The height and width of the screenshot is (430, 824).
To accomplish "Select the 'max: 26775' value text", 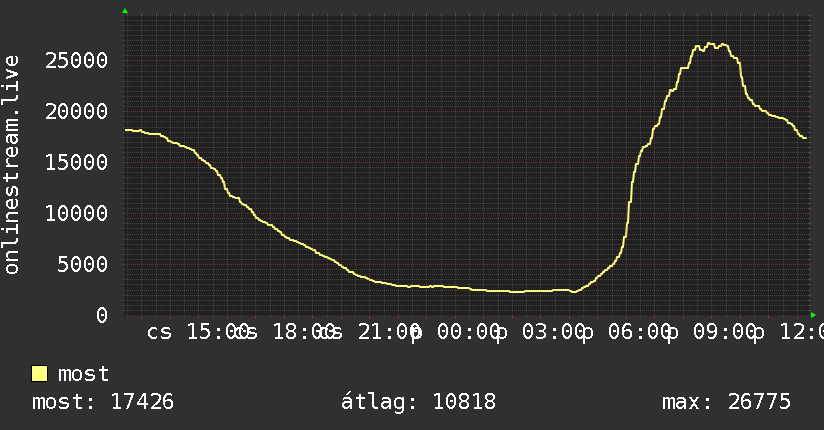I will point(726,402).
